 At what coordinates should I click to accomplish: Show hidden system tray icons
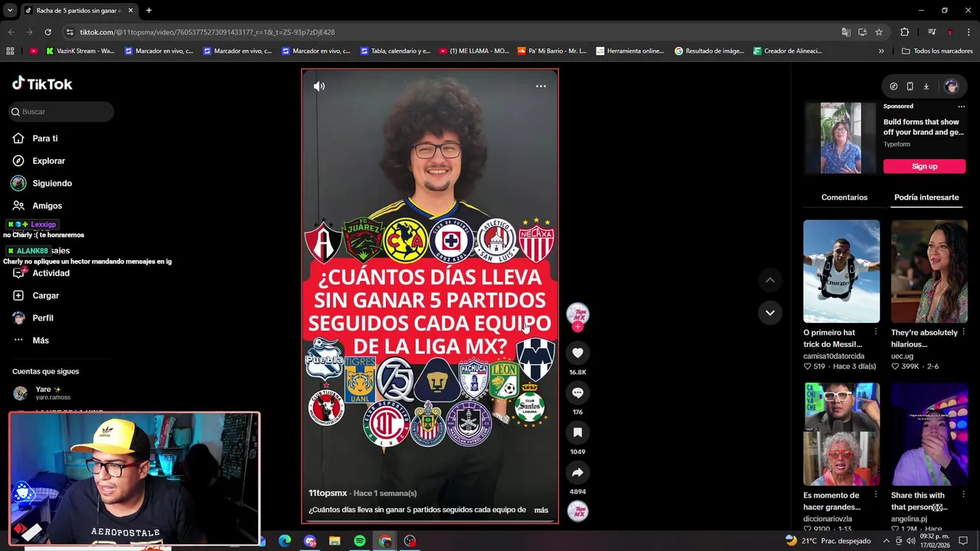(887, 541)
